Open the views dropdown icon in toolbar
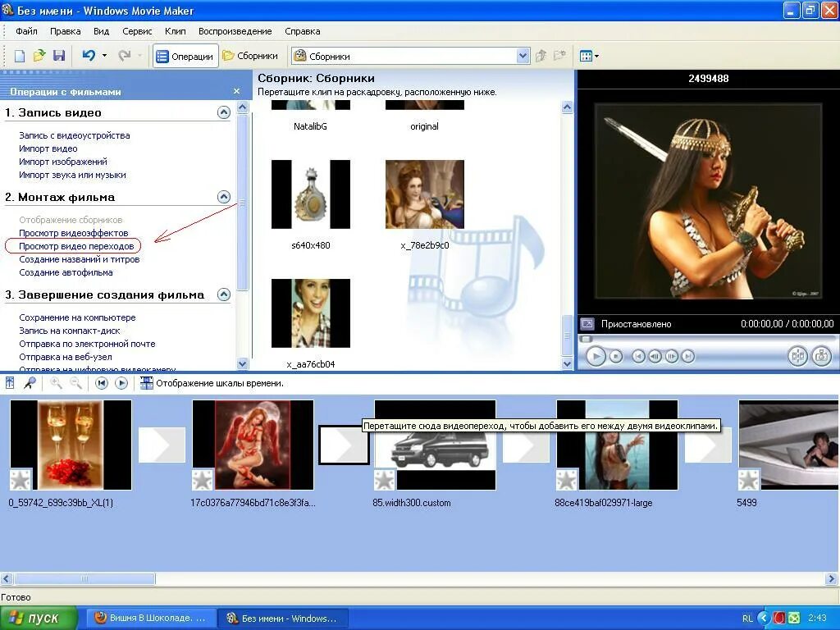Viewport: 840px width, 630px height. click(589, 56)
